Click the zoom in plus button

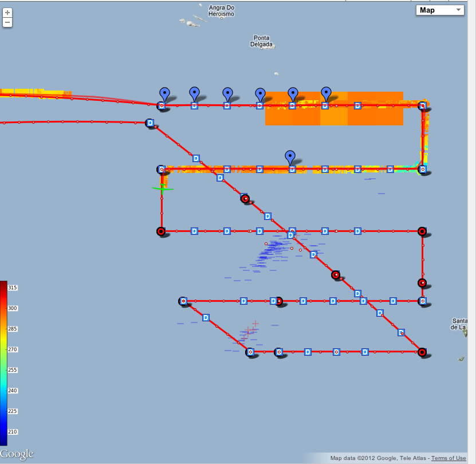click(x=7, y=12)
